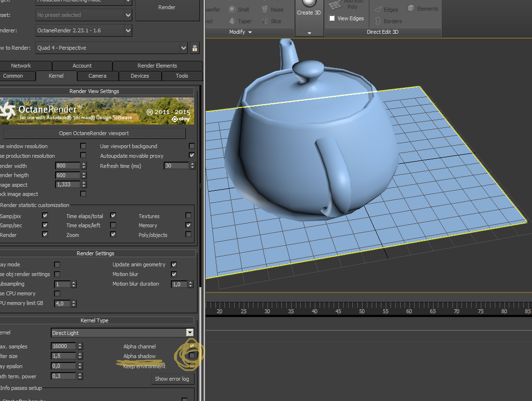Click the Borders selection icon
Viewport: 532px width, 401px height.
pos(378,21)
